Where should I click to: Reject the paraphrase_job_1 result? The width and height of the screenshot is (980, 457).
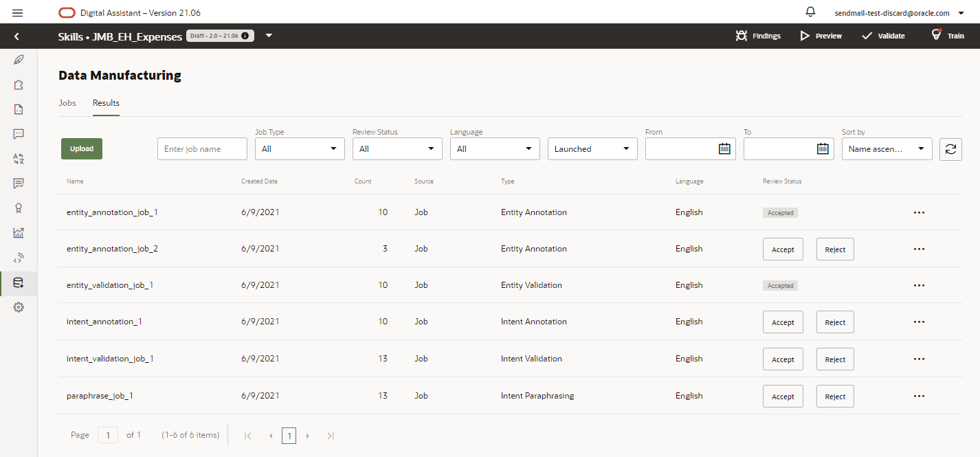[835, 397]
